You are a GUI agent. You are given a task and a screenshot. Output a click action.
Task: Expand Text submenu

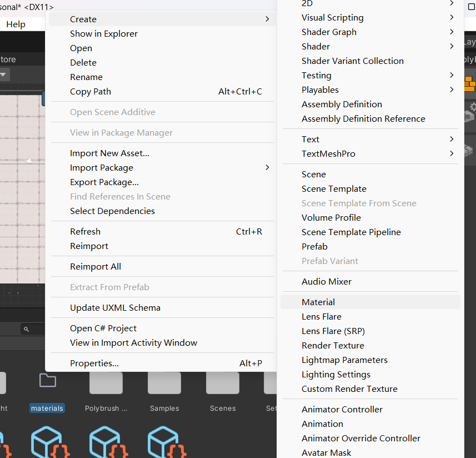pos(370,139)
